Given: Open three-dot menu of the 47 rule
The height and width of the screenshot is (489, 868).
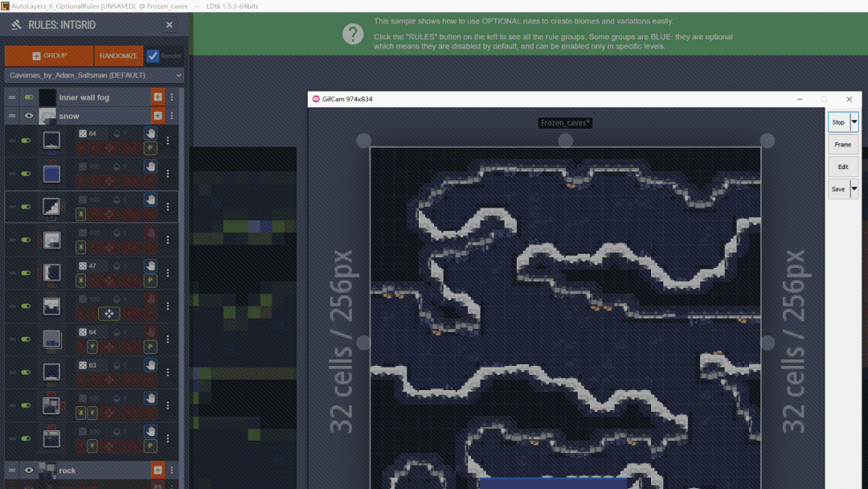Looking at the screenshot, I should [x=168, y=273].
